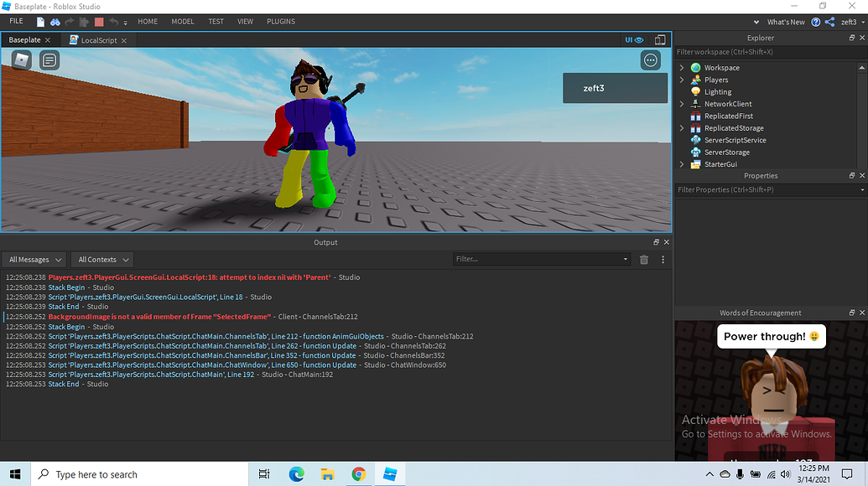Open the Filter Properties dropdown arrow
The image size is (868, 486).
coord(862,189)
